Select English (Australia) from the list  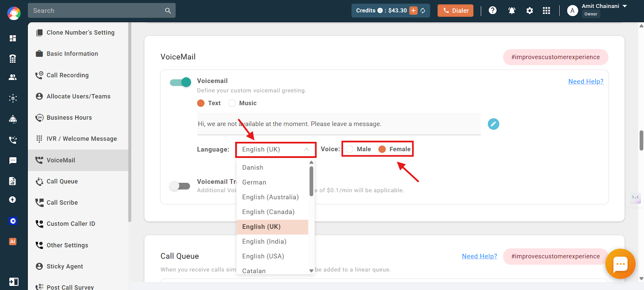[x=272, y=197]
